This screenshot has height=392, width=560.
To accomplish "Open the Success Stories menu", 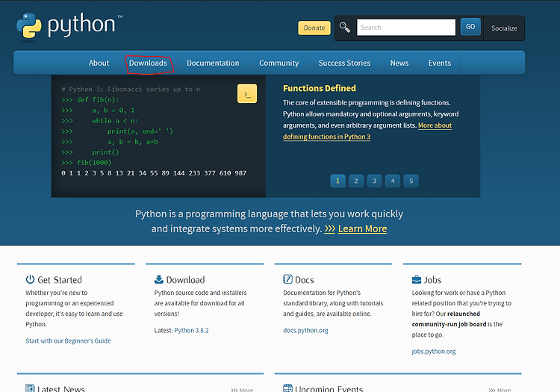I will [x=344, y=63].
